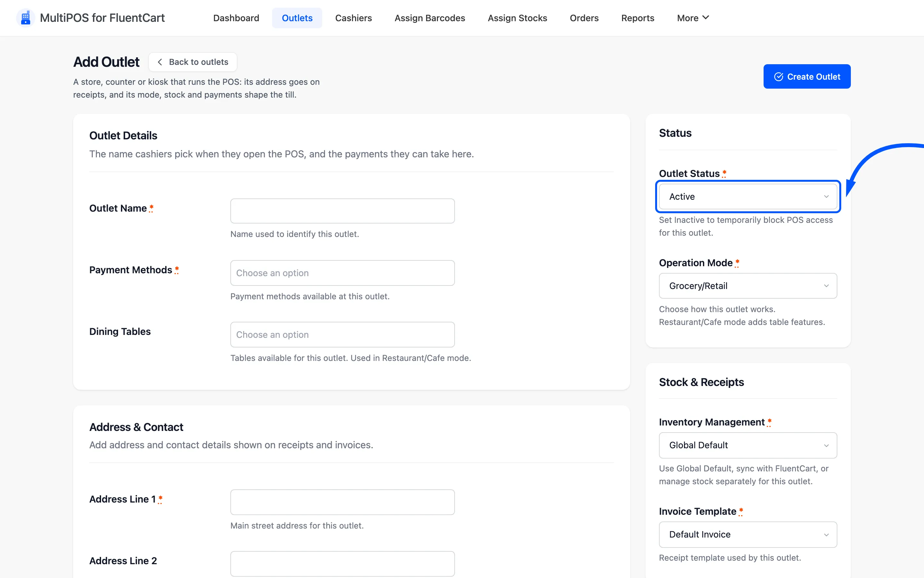This screenshot has height=578, width=924.
Task: Focus the Address Line 1 field
Action: click(x=343, y=502)
